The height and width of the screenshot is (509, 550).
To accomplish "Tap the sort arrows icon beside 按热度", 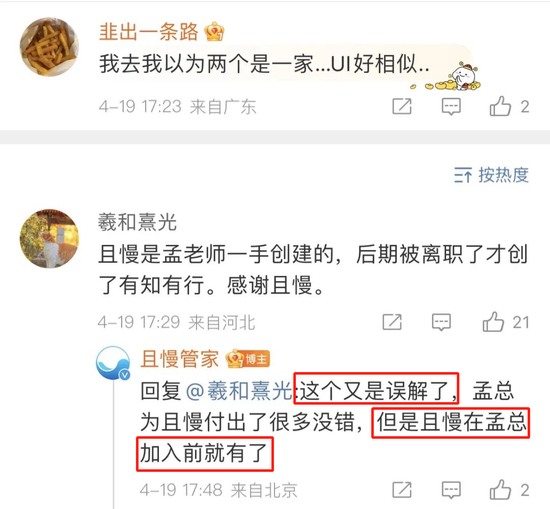I will (463, 175).
